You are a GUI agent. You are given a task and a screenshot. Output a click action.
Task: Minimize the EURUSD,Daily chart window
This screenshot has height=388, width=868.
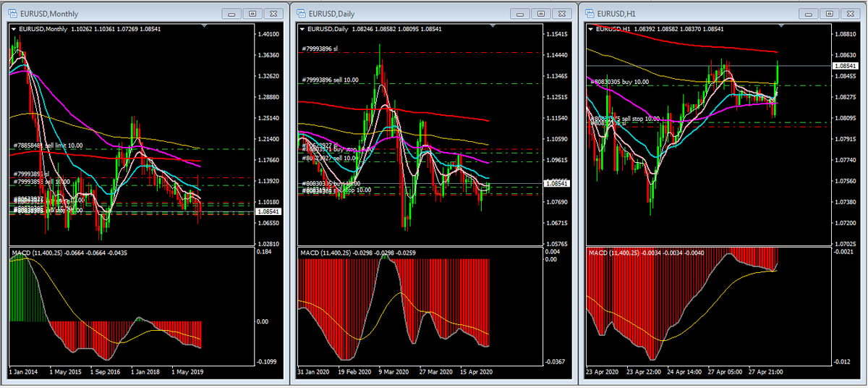520,13
